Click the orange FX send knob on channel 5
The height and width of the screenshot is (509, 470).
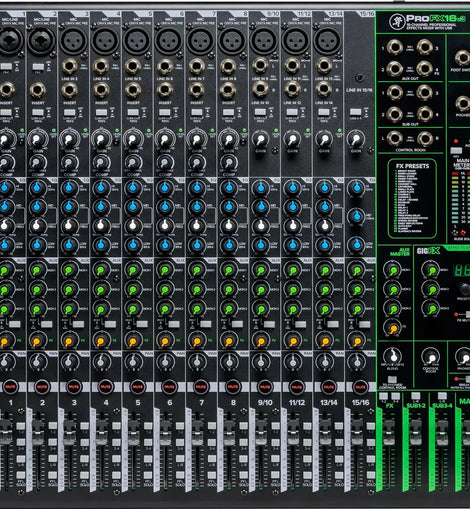coord(132,341)
